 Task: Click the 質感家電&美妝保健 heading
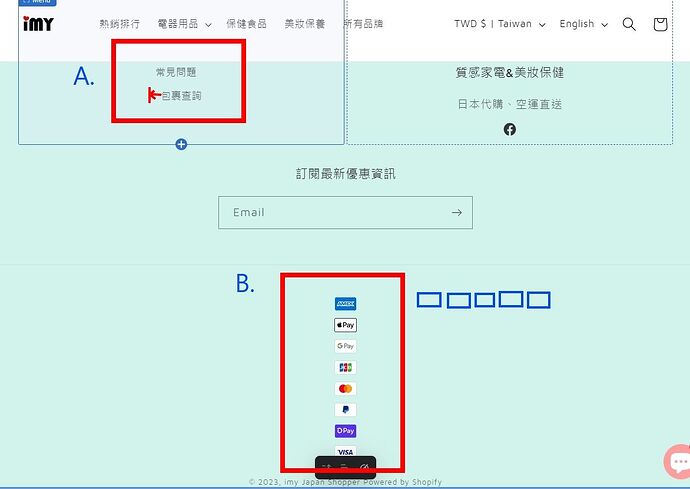(x=510, y=73)
